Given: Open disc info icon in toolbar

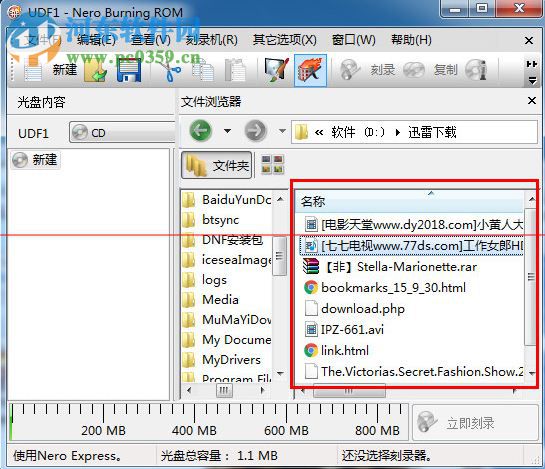Looking at the screenshot, I should point(476,70).
